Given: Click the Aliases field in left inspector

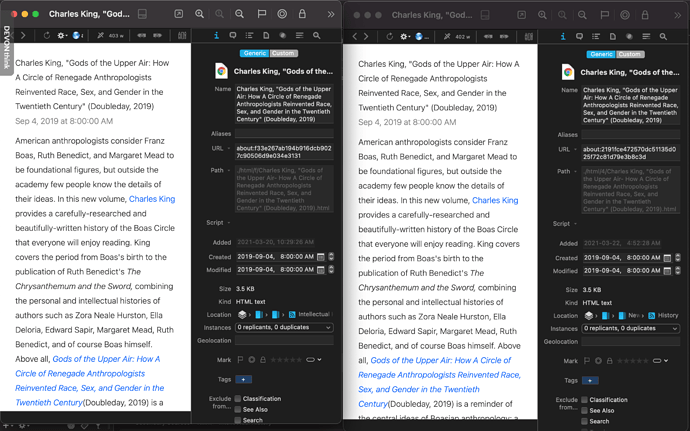Looking at the screenshot, I should coord(284,133).
